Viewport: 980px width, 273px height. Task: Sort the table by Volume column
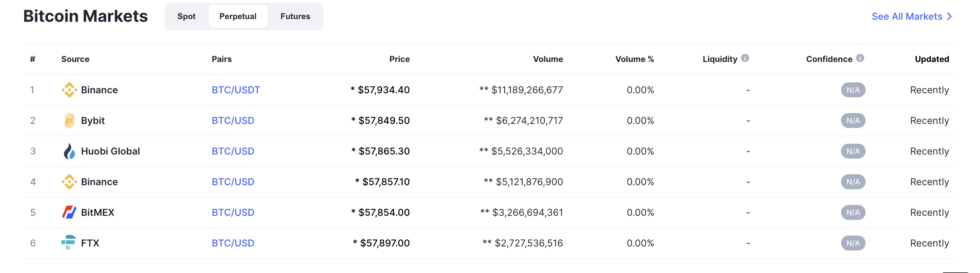click(x=548, y=59)
